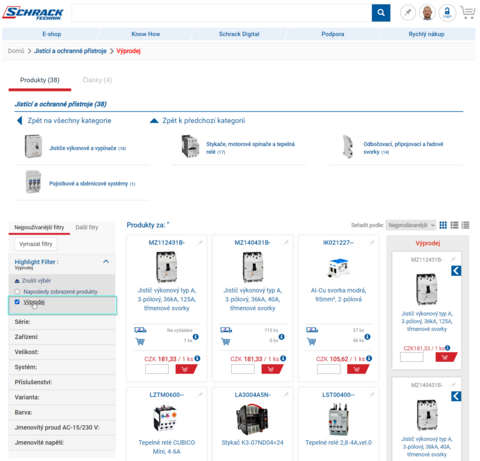Open the Know How menu item

point(146,34)
